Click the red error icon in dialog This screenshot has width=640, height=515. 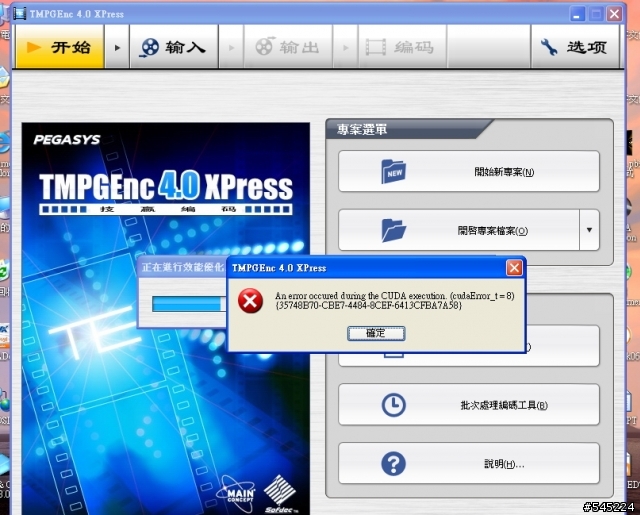pos(250,301)
